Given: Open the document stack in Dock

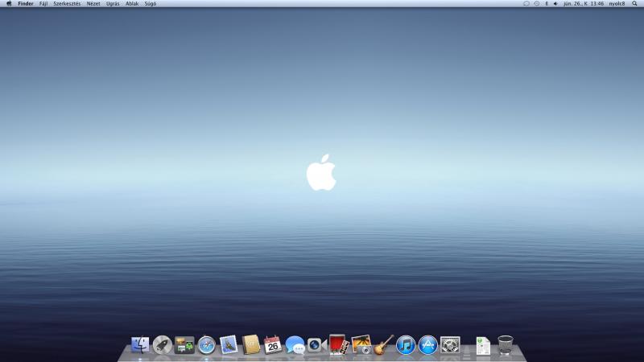Looking at the screenshot, I should click(483, 346).
